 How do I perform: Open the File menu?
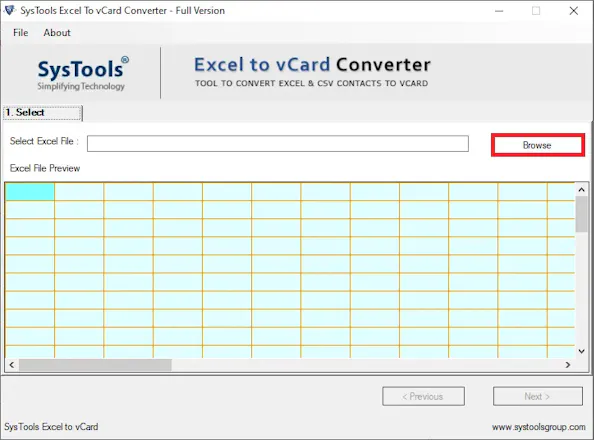(x=20, y=33)
